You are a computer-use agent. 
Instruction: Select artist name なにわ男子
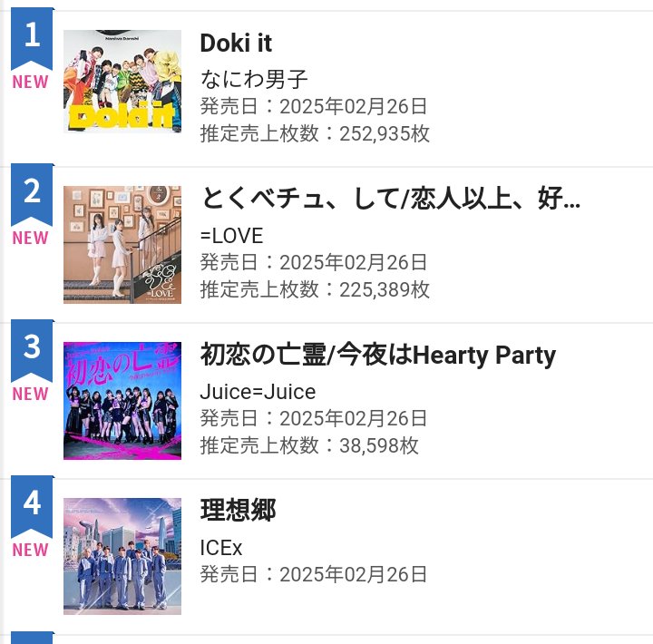[x=254, y=79]
